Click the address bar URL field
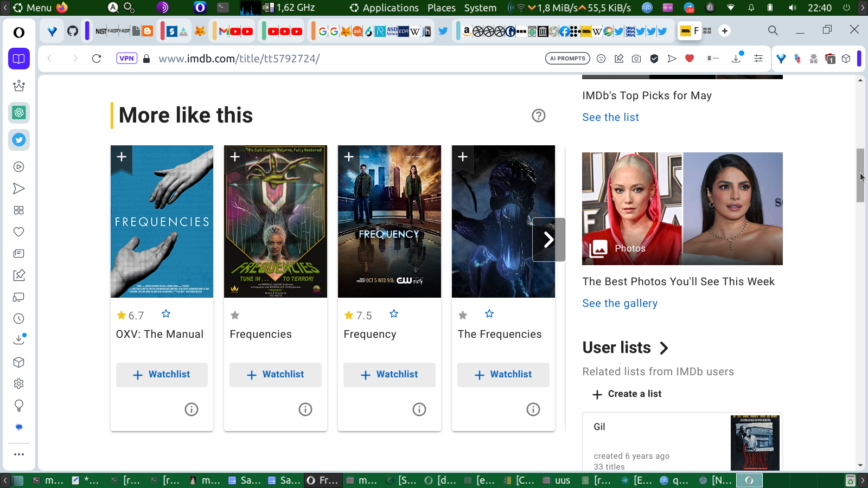Viewport: 868px width, 488px height. coord(347,59)
